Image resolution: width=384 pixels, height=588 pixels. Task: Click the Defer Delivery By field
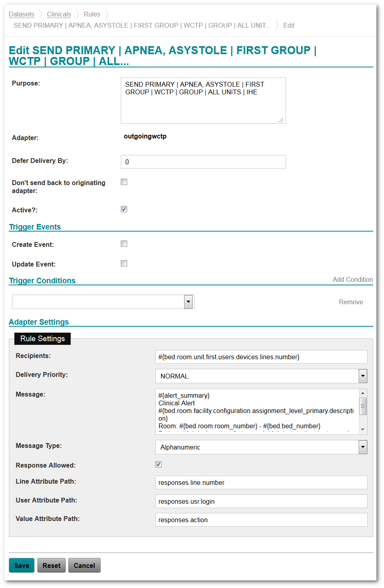pos(203,162)
